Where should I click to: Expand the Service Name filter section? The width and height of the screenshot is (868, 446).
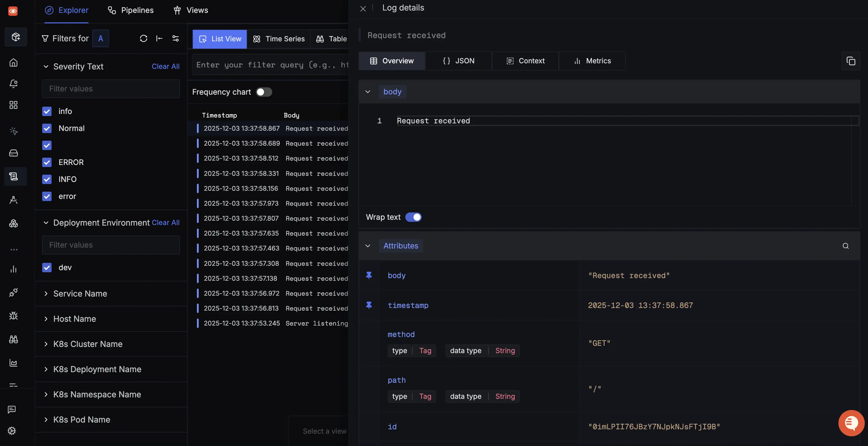[46, 293]
